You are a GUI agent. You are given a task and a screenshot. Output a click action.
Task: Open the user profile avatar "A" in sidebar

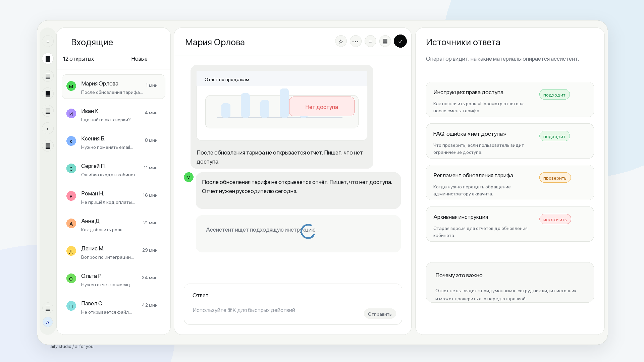coord(48,322)
